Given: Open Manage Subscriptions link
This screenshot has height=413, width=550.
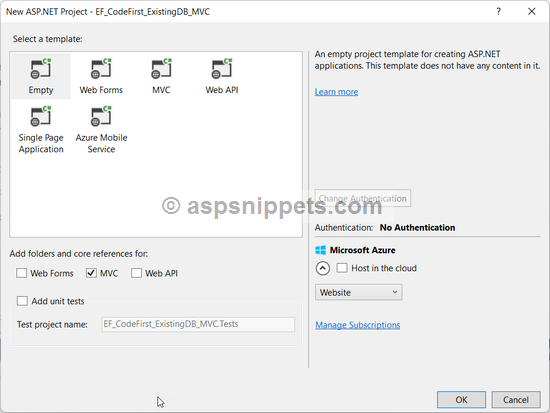Looking at the screenshot, I should (x=357, y=325).
